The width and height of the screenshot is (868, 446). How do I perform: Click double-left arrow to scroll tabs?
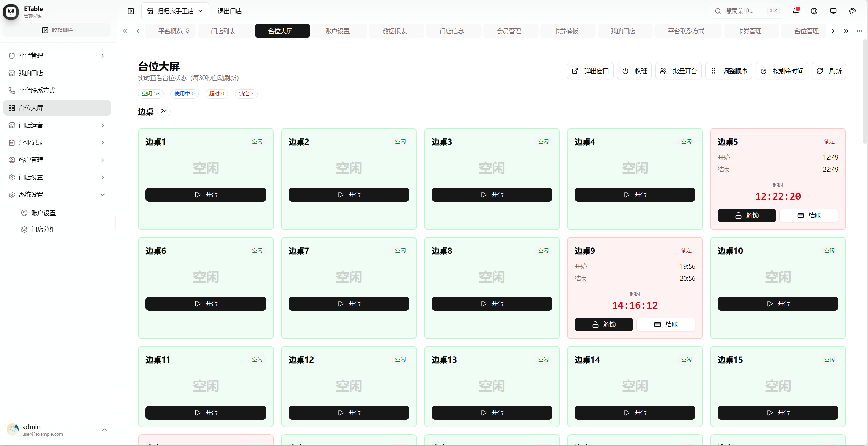pos(125,31)
